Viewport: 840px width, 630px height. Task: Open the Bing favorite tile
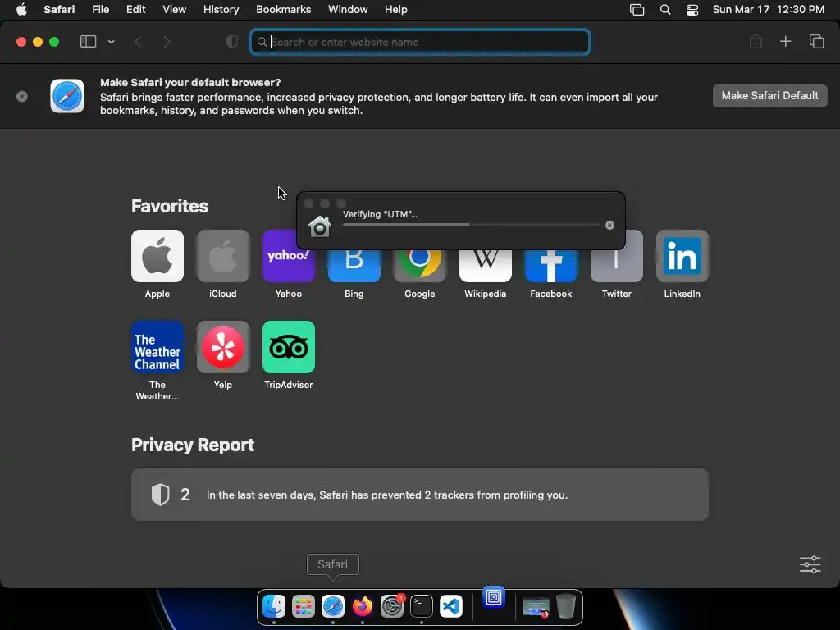[354, 266]
